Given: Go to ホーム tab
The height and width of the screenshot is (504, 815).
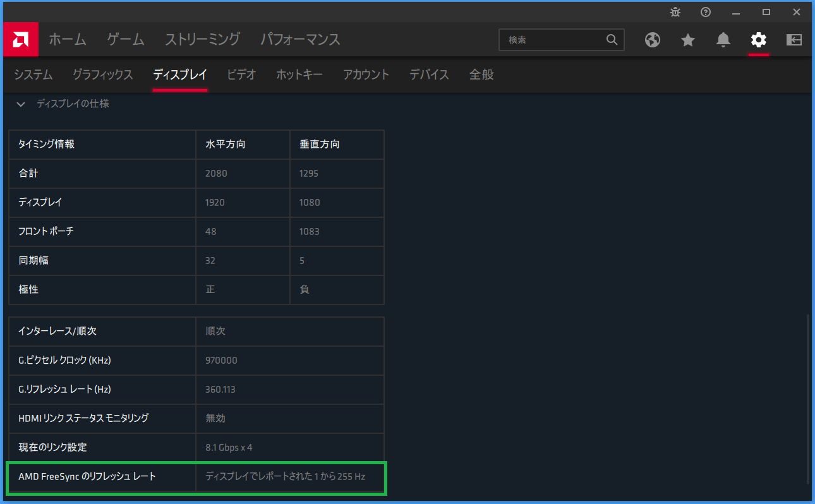Looking at the screenshot, I should click(x=67, y=39).
